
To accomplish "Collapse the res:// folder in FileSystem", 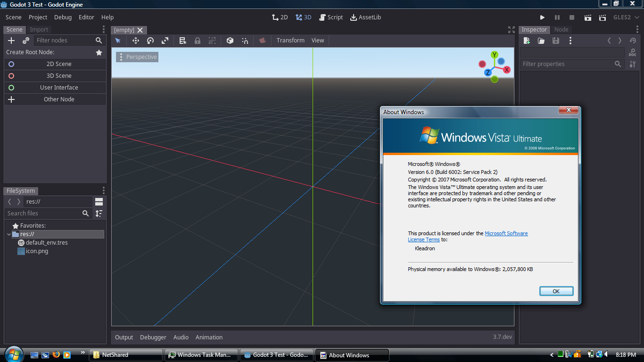I will [9, 234].
